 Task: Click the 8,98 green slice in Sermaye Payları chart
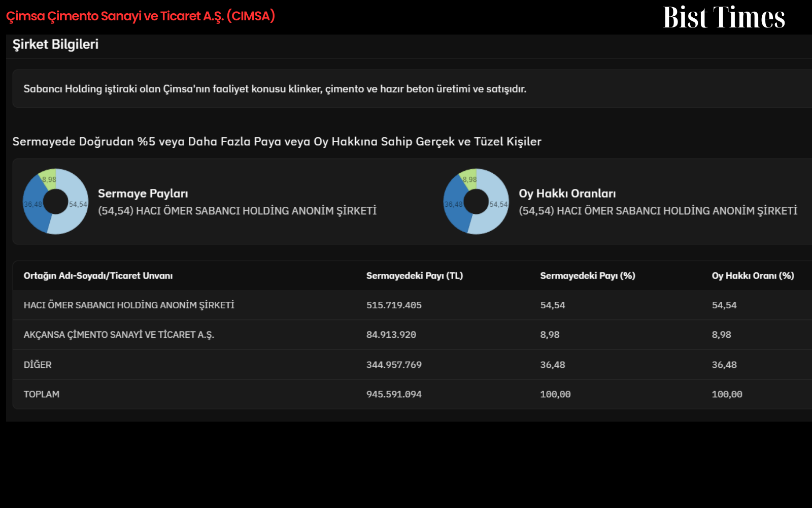click(x=49, y=179)
